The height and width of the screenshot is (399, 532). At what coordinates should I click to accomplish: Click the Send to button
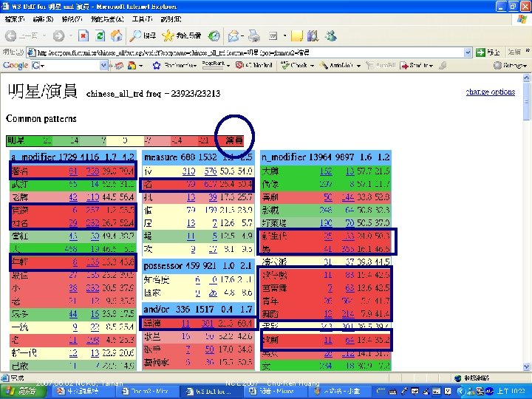[x=416, y=65]
